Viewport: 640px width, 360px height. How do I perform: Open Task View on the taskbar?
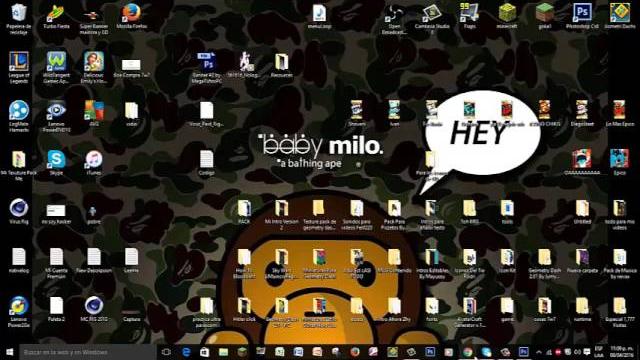[x=166, y=352]
